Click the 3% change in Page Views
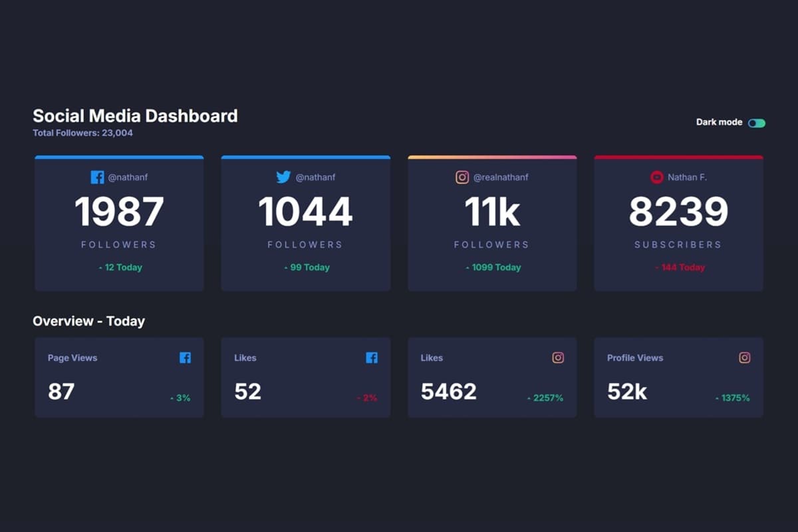The height and width of the screenshot is (532, 798). pos(180,398)
